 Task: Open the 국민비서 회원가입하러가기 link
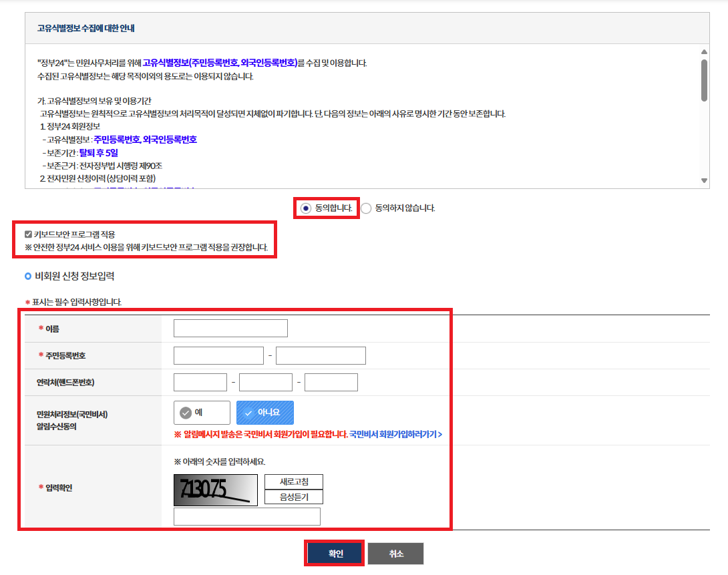click(x=395, y=434)
